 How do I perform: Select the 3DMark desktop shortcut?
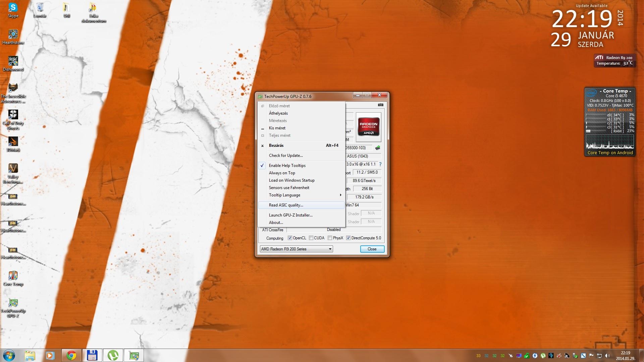[13, 144]
